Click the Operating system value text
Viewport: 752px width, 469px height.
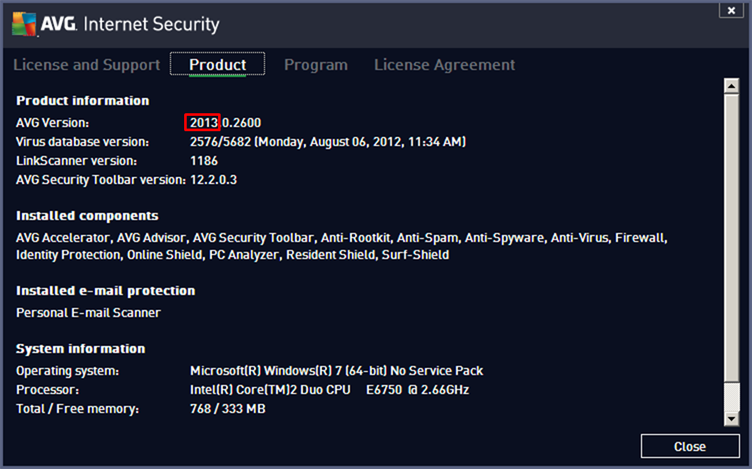[x=337, y=371]
